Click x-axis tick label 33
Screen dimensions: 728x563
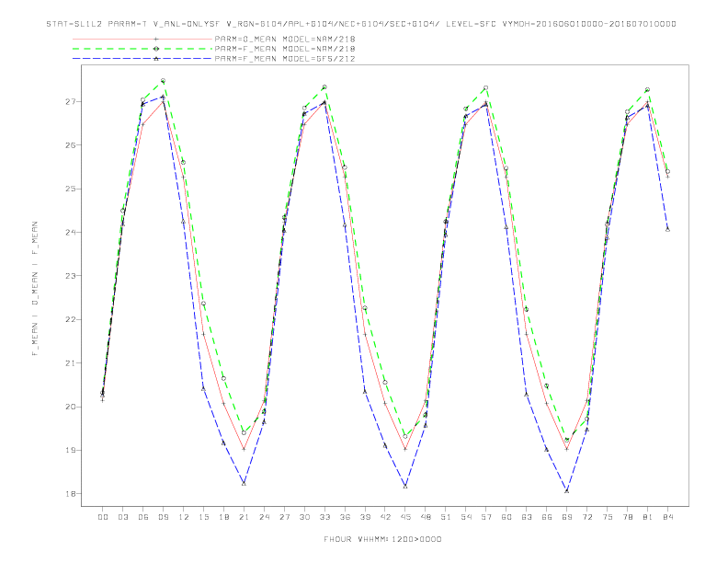point(324,517)
